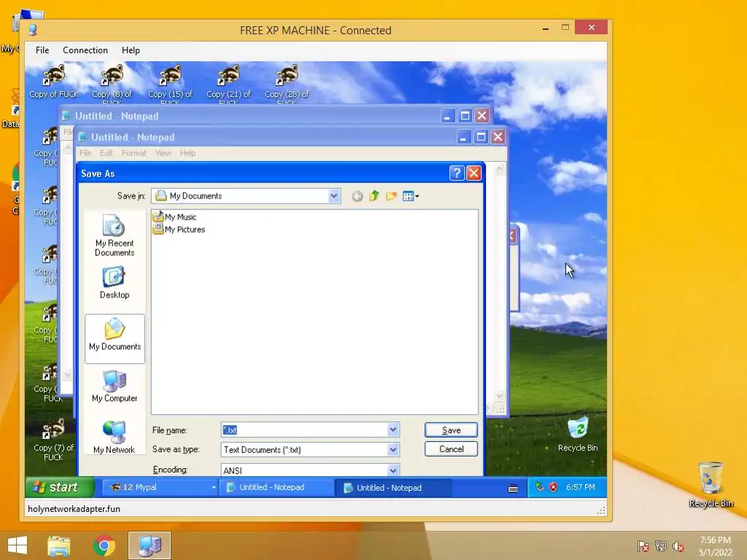Expand the Save in location dropdown
This screenshot has width=747, height=560.
pos(334,195)
